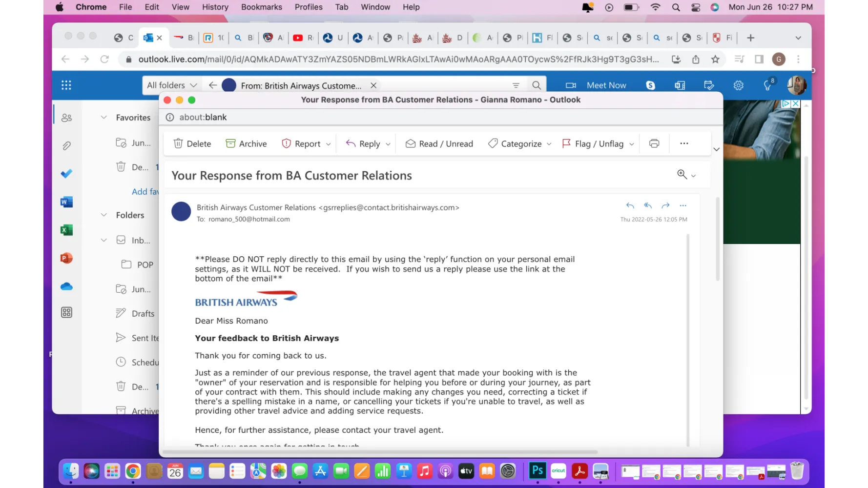
Task: Open Outlook Settings gear
Action: [738, 85]
